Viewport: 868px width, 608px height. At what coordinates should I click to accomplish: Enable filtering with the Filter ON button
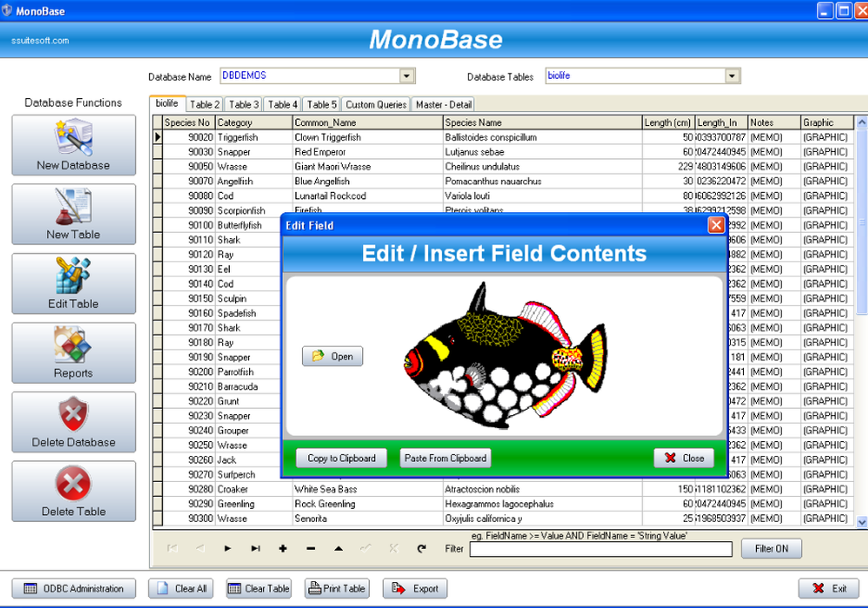(x=771, y=548)
